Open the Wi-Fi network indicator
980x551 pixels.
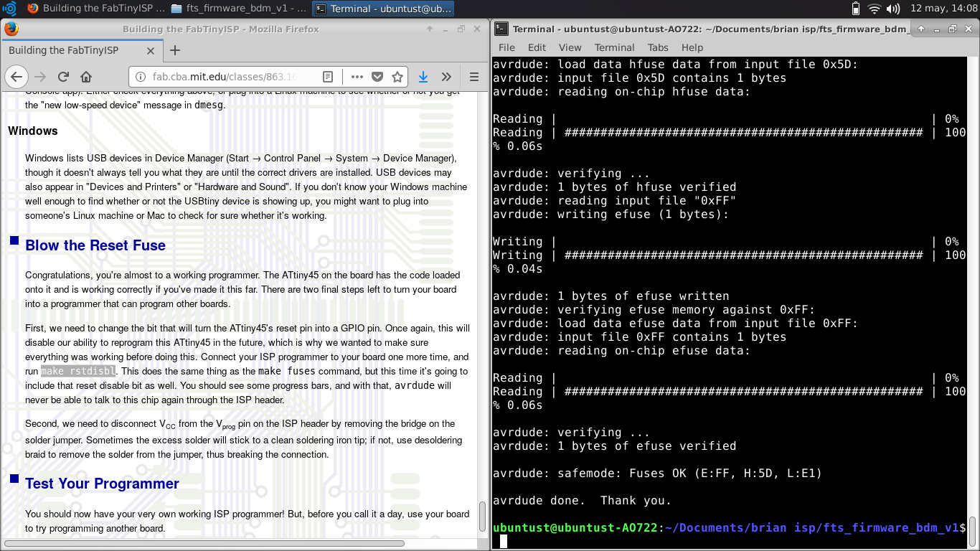pos(874,9)
